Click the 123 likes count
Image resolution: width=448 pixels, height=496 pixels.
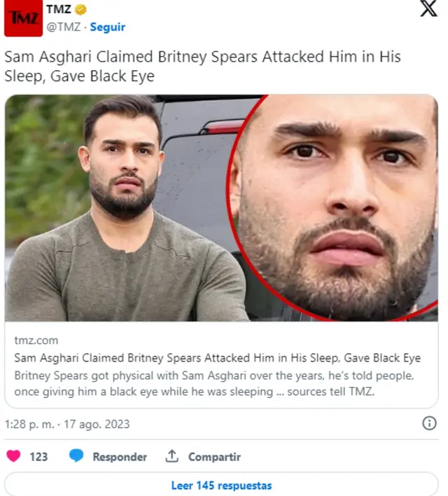(38, 456)
